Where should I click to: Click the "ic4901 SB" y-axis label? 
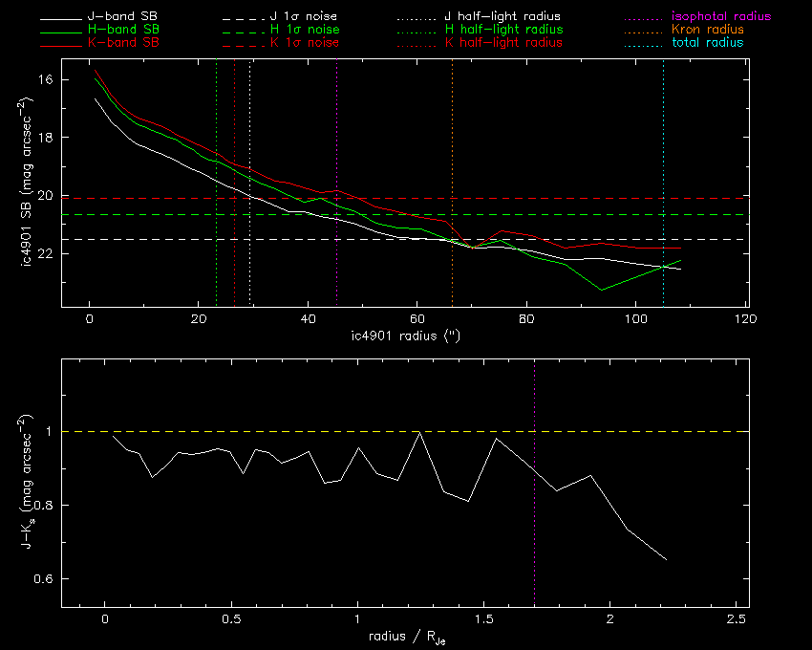point(32,184)
